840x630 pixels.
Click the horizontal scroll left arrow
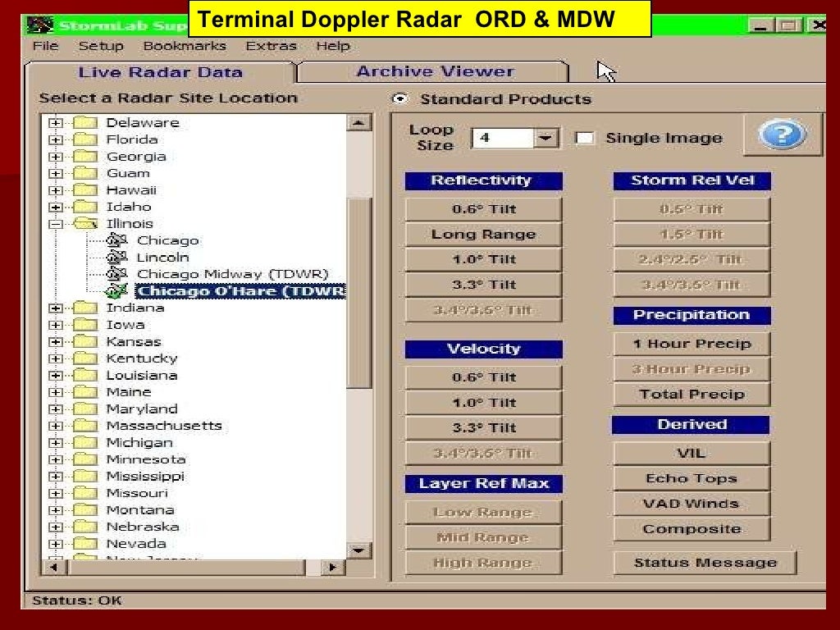point(53,567)
